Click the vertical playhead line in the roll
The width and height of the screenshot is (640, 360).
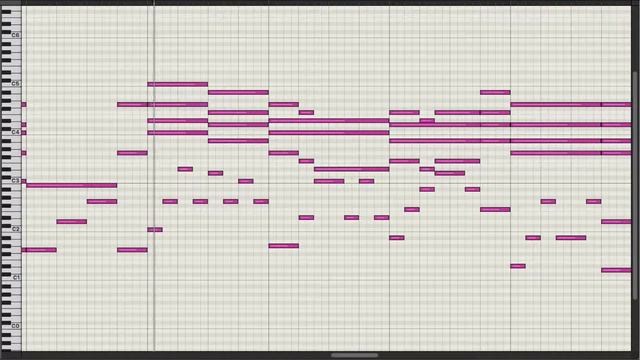(x=154, y=178)
